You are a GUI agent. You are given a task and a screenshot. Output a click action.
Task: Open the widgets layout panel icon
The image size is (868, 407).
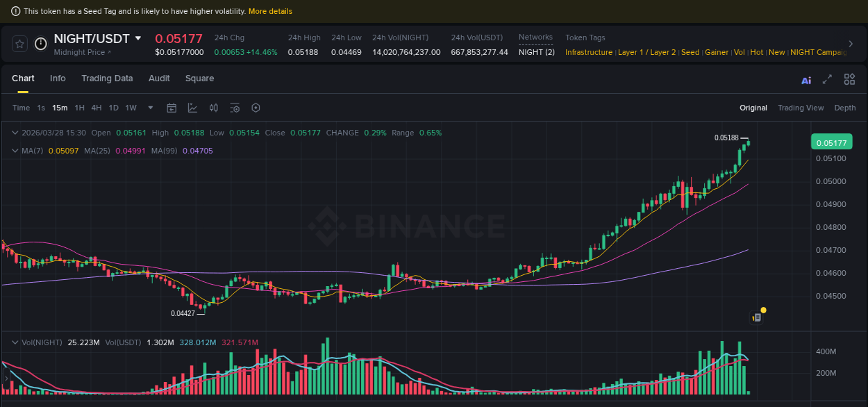point(849,79)
